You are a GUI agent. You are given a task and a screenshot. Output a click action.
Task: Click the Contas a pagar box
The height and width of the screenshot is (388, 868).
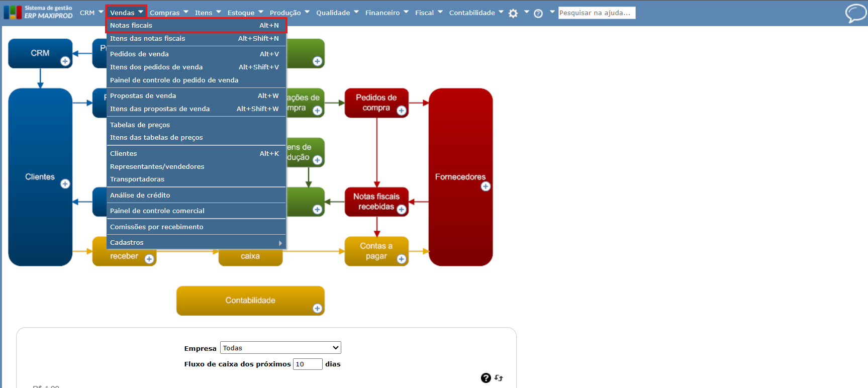click(376, 251)
